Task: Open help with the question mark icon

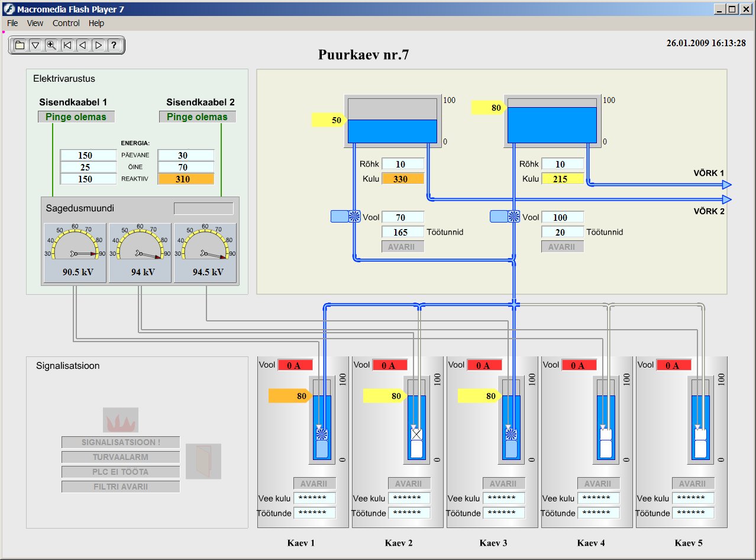Action: click(114, 45)
